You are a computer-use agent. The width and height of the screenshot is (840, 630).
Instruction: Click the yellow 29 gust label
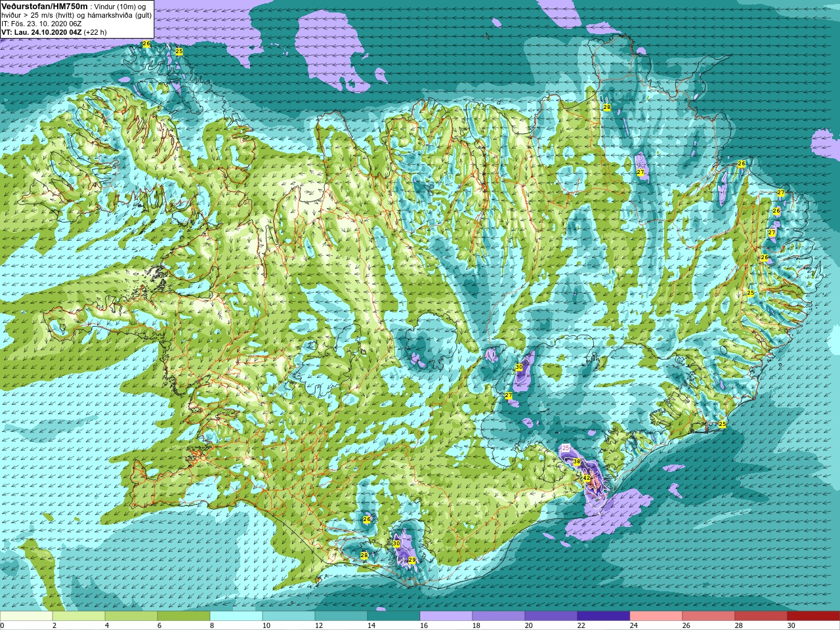pyautogui.click(x=412, y=560)
